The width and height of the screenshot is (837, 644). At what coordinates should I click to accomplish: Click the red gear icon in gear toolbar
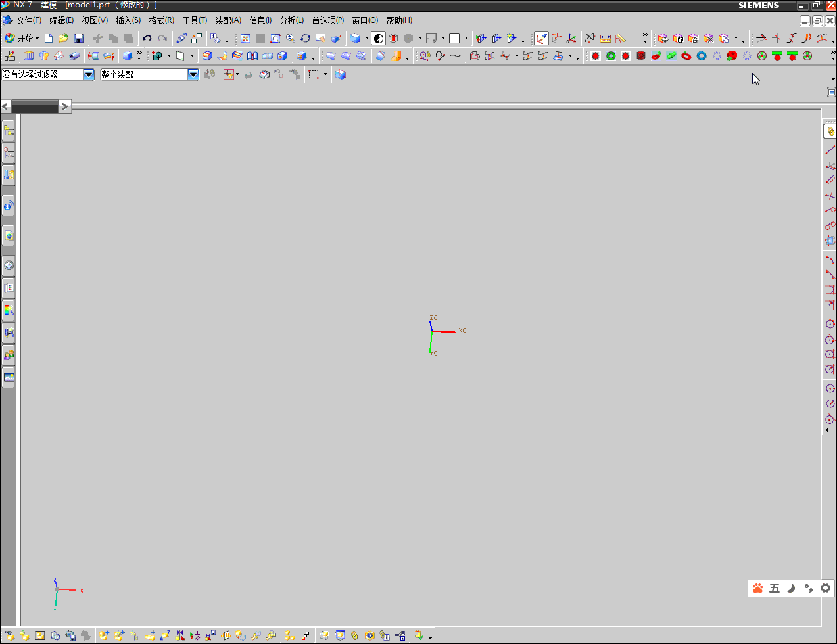pos(595,56)
